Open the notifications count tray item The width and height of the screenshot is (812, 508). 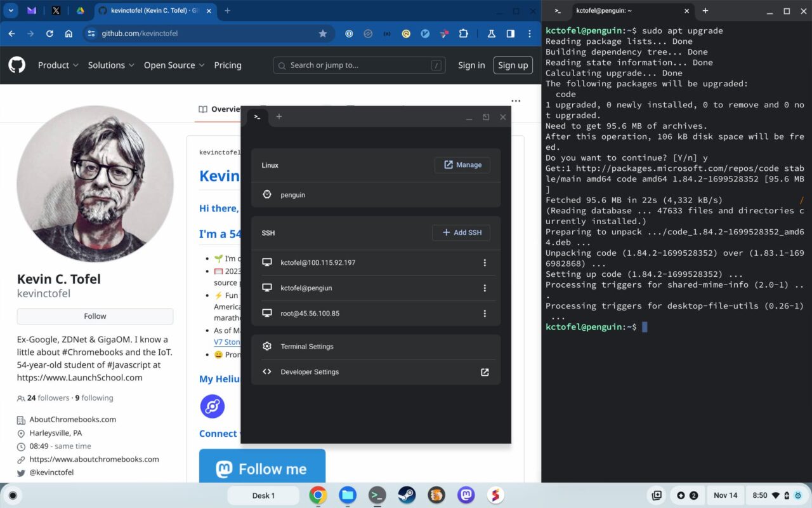pos(688,495)
